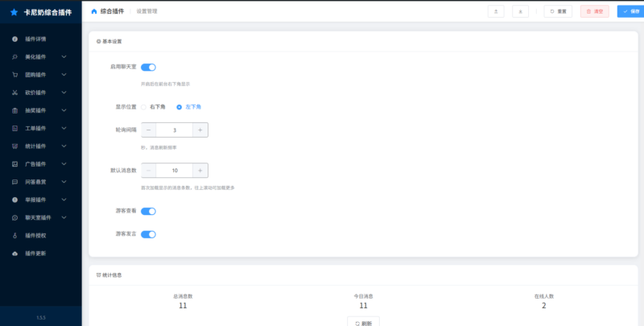The width and height of the screenshot is (644, 326).
Task: Click the home icon beside 综合插件 breadcrumb
Action: pos(94,11)
